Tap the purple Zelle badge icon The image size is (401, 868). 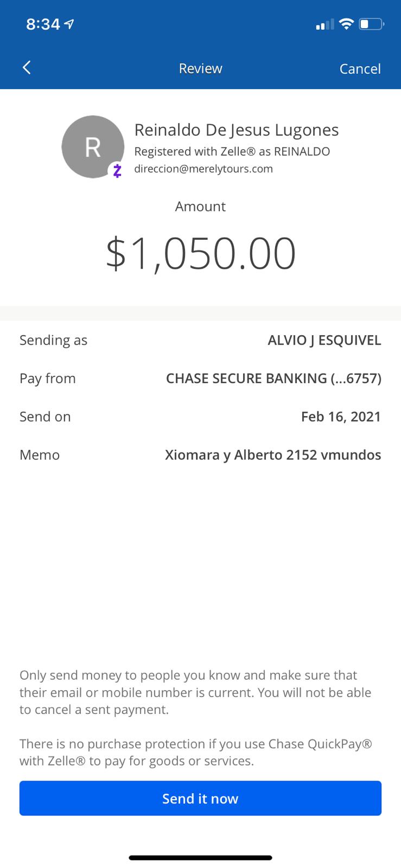[x=117, y=170]
